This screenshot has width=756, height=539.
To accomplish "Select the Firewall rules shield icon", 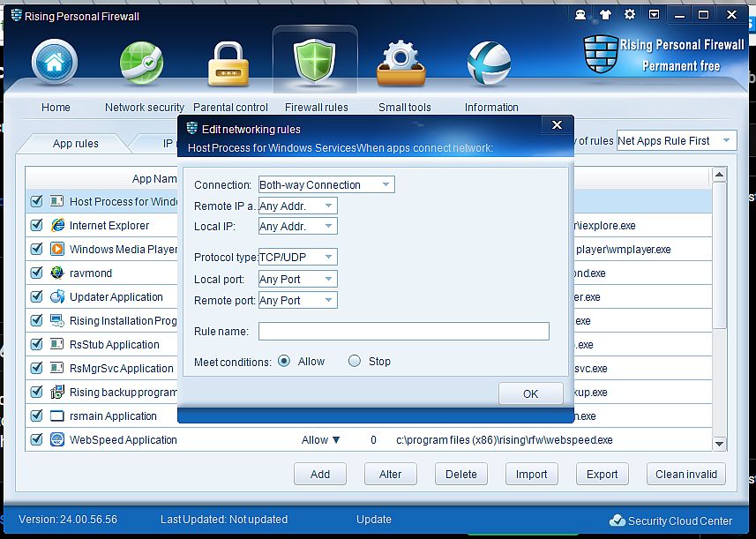I will pyautogui.click(x=314, y=61).
